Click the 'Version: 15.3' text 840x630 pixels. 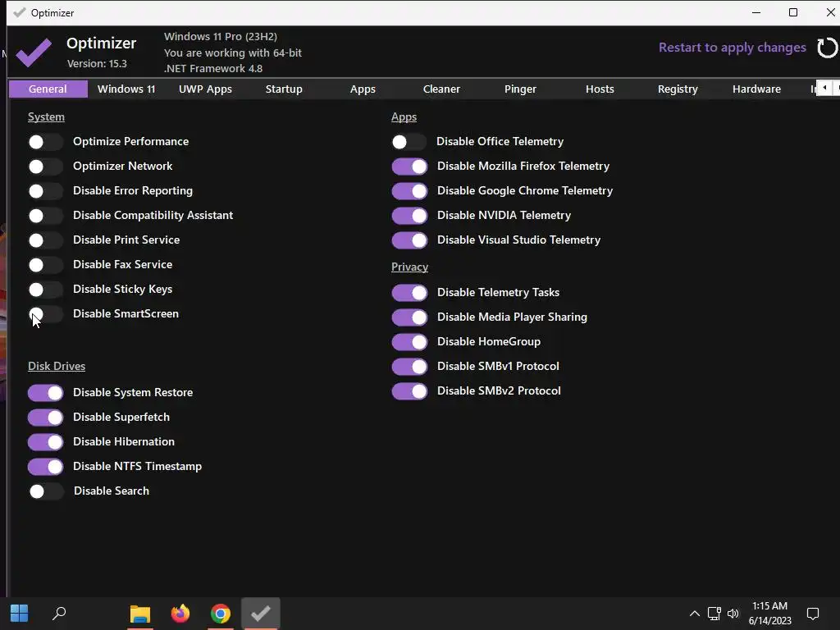click(x=97, y=64)
